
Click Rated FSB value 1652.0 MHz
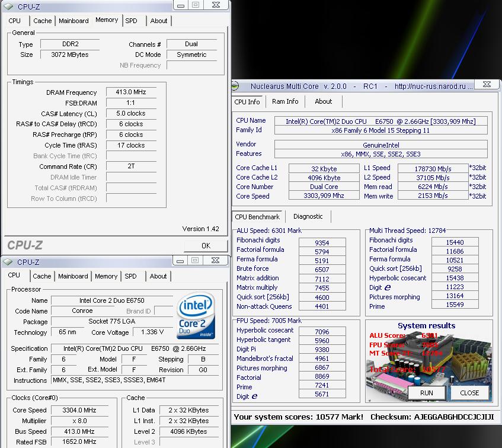point(79,441)
